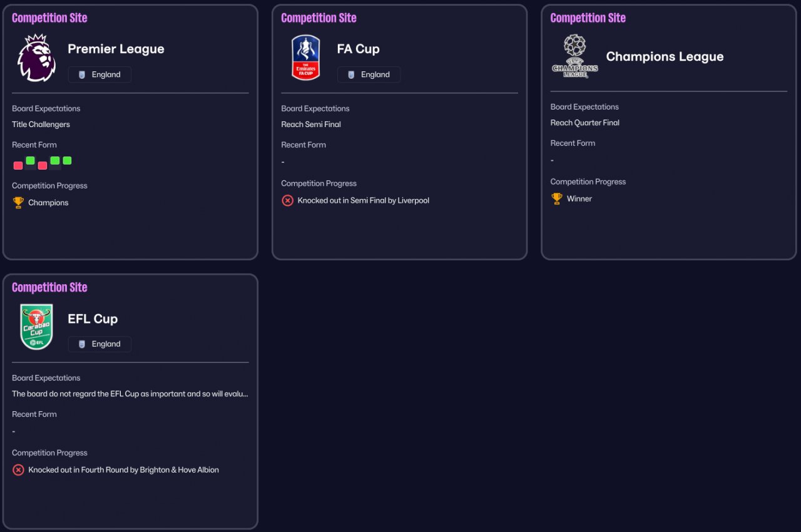Open the England nation button under EFL Cup

(99, 344)
